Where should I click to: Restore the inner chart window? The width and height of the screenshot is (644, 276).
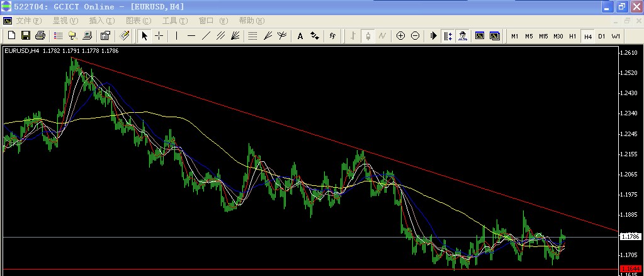click(x=627, y=21)
